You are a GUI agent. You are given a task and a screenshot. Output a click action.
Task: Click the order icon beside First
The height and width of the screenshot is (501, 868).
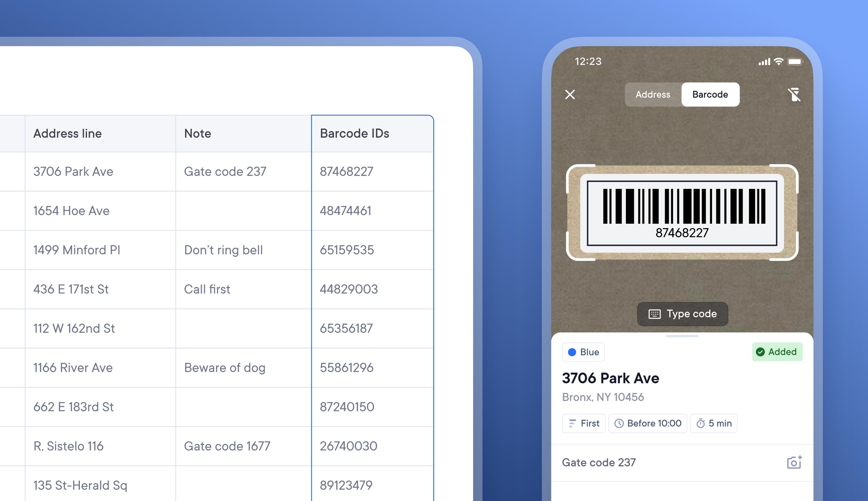[x=572, y=423]
